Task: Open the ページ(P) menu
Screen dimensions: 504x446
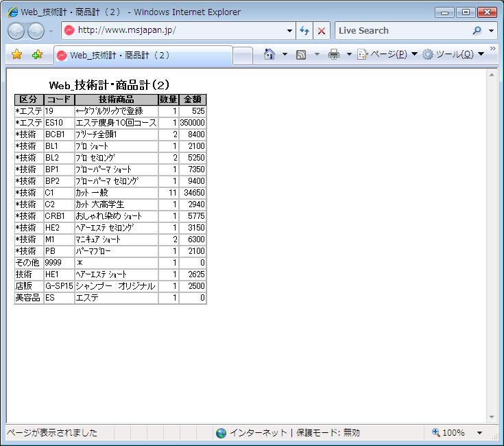Action: click(387, 54)
